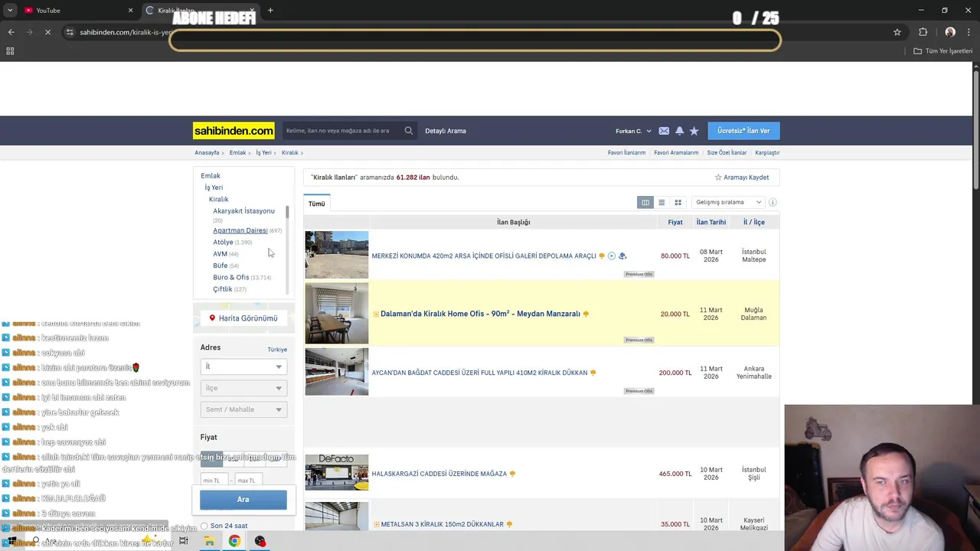Select Büro & Ofis category

point(231,277)
